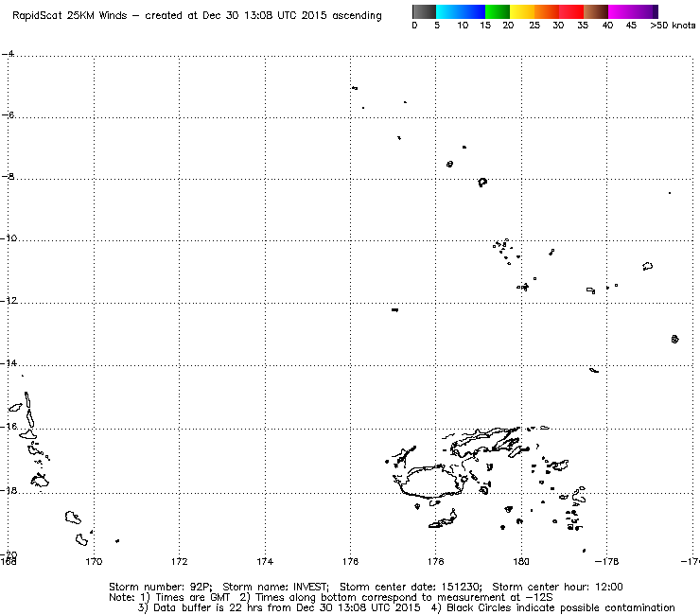Pick the brown 35-40 knots legend band
Image resolution: width=700 pixels, height=615 pixels.
[x=596, y=11]
